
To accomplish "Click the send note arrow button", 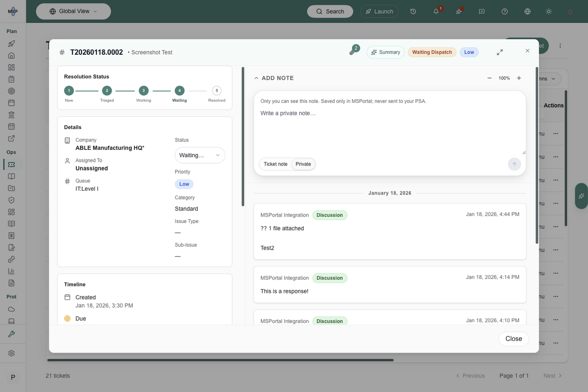I will tap(514, 164).
